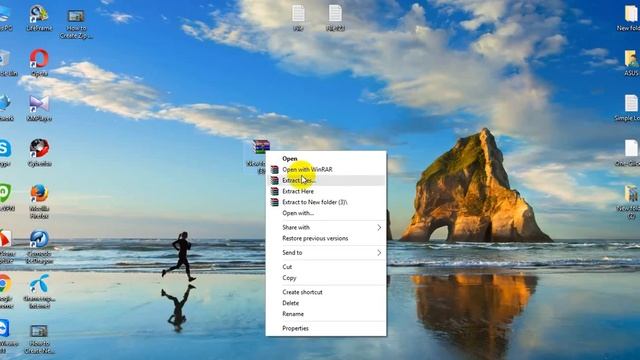The width and height of the screenshot is (640, 360).
Task: Select the Skype desktop icon
Action: coord(5,153)
